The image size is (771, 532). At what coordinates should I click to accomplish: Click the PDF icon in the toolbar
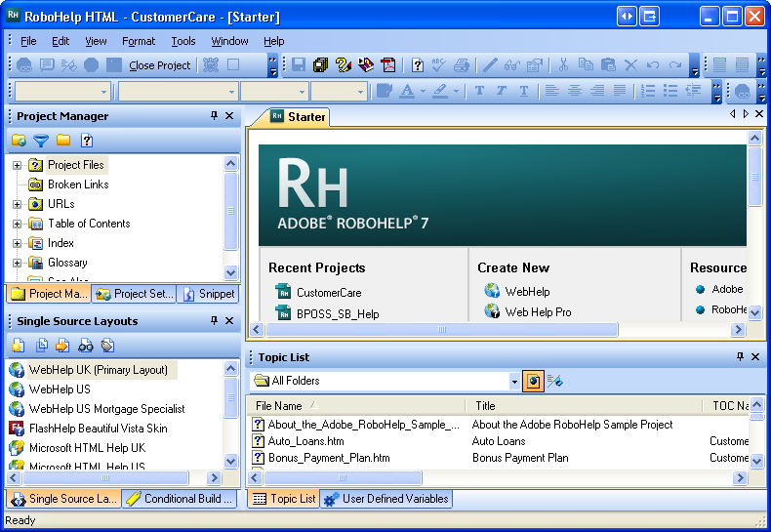(388, 64)
